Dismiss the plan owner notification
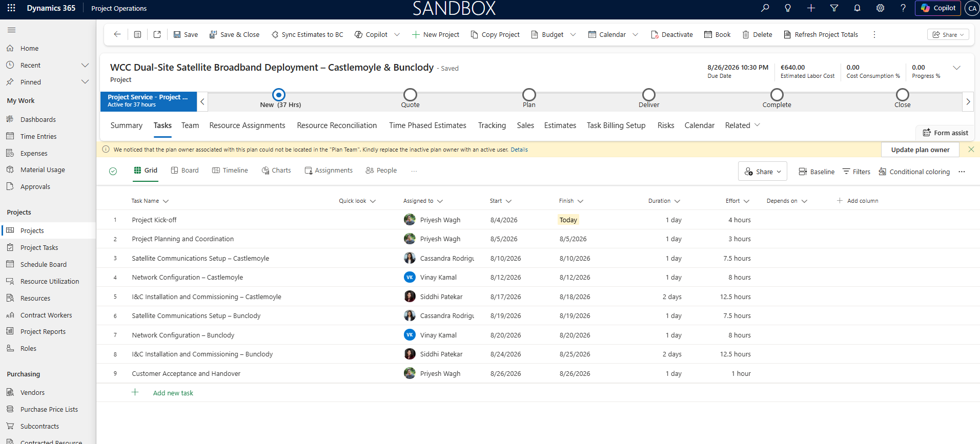 click(971, 150)
